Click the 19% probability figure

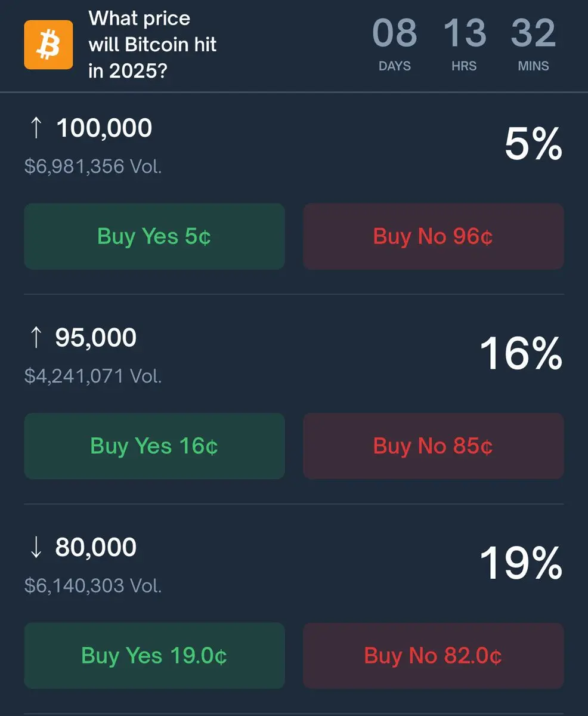[521, 563]
